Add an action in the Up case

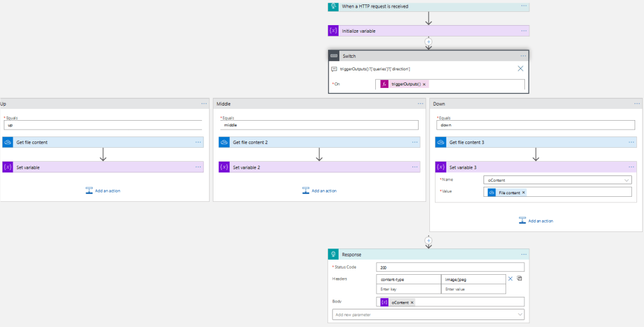103,191
